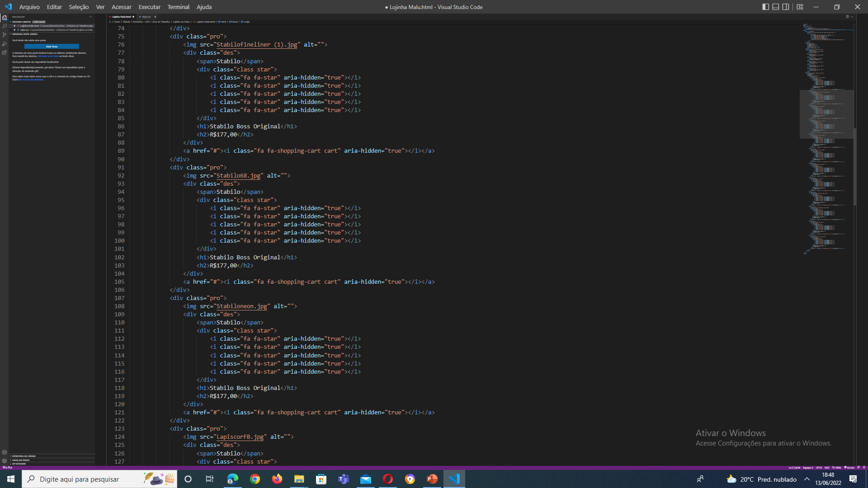Image resolution: width=868 pixels, height=488 pixels.
Task: Open Seleção menu
Action: click(x=79, y=7)
